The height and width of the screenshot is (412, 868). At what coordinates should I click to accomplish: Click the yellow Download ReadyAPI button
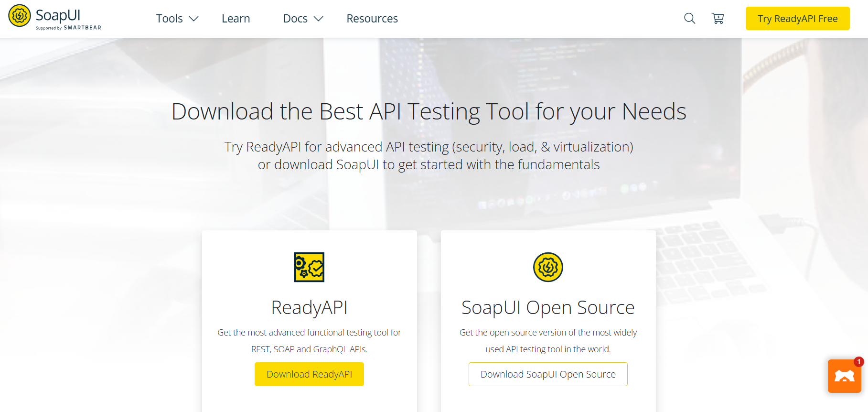click(309, 374)
